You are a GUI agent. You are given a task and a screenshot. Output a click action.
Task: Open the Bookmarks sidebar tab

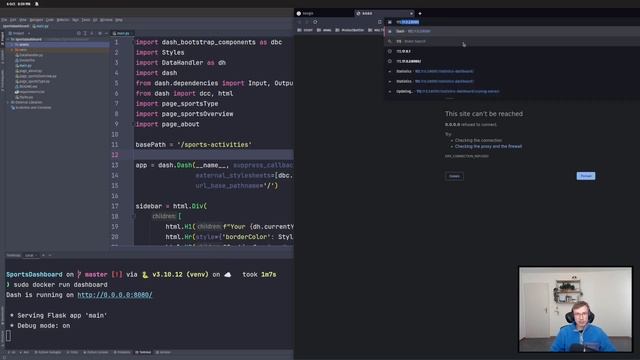pos(2,316)
